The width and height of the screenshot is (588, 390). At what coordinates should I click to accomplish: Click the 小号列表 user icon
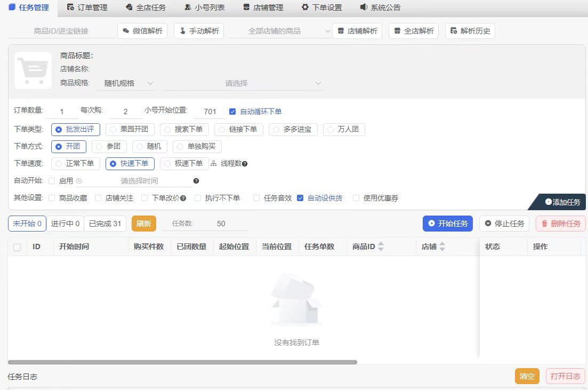click(188, 7)
